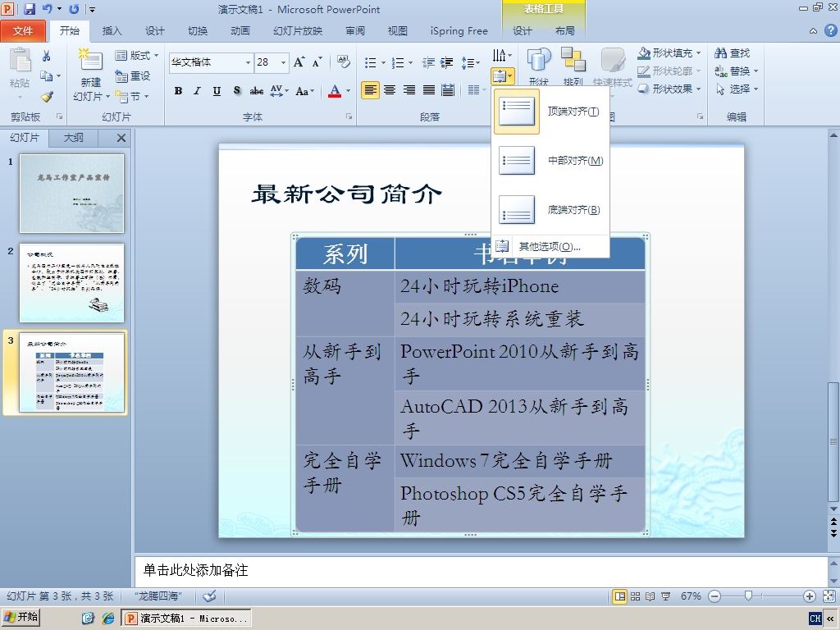Click the Arrange icon
This screenshot has width=840, height=630.
[x=573, y=60]
